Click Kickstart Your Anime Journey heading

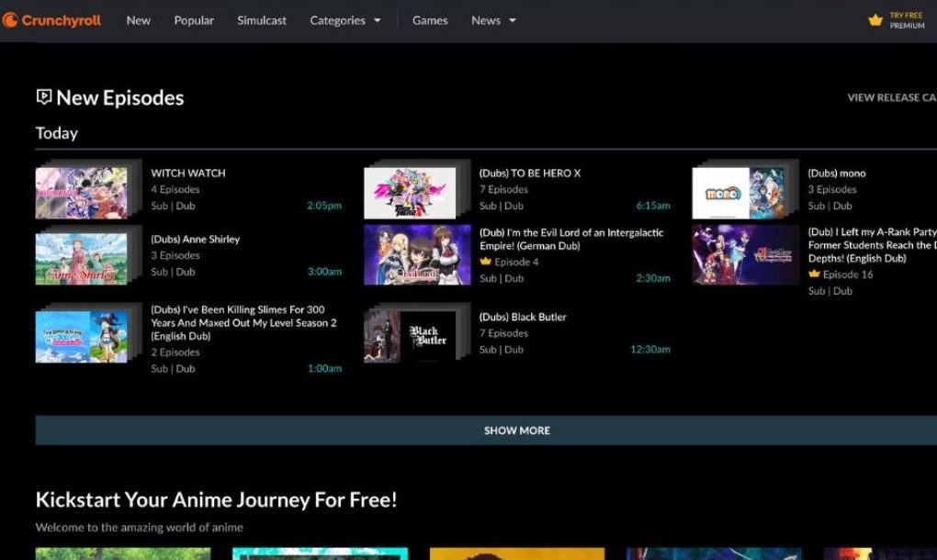pos(216,499)
